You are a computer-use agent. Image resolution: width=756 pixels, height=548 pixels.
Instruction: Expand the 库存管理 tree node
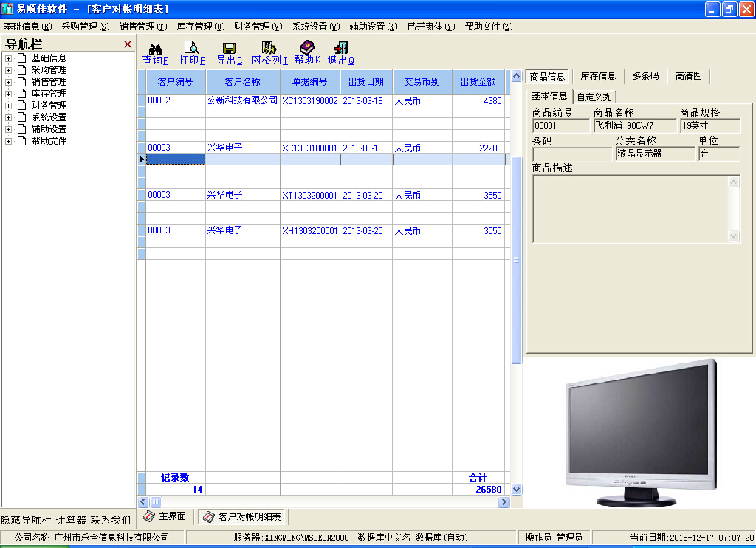[8, 94]
